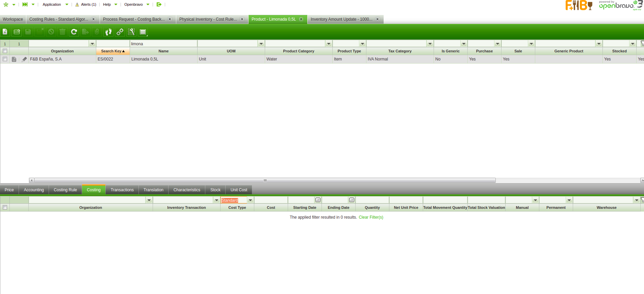Viewport: 644px width, 294px height.
Task: Open the Product Category filter dropdown
Action: pos(329,44)
